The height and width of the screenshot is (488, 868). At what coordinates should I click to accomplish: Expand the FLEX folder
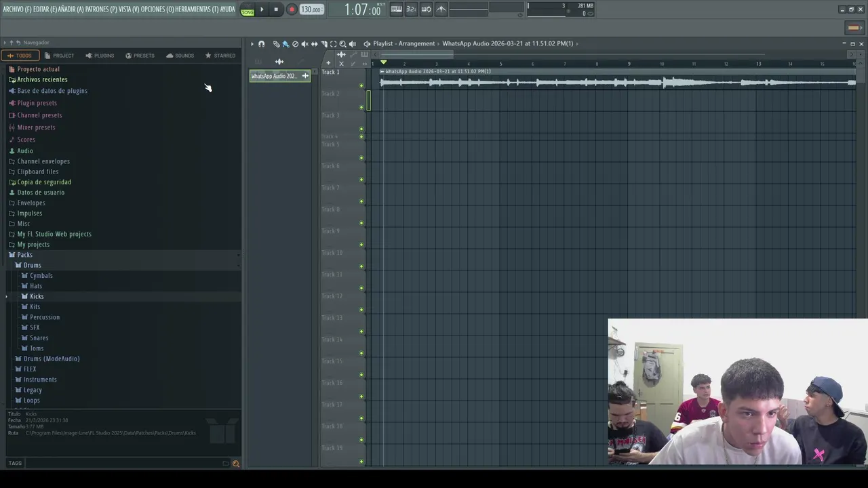tap(30, 369)
